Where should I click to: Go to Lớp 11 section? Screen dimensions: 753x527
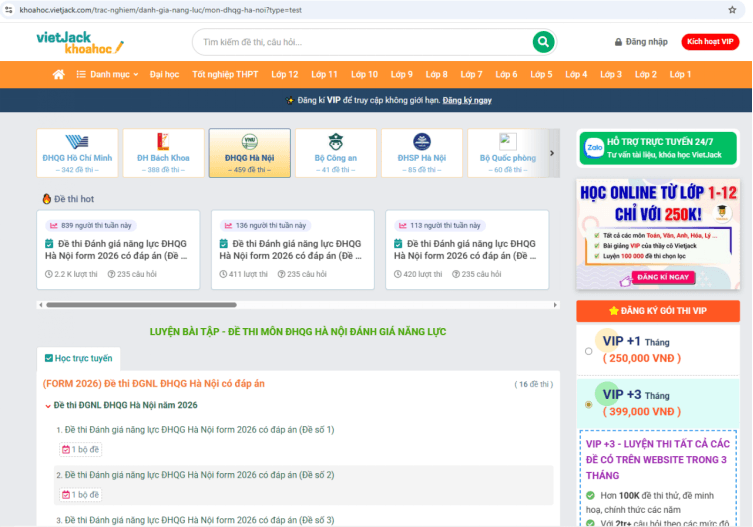click(324, 74)
